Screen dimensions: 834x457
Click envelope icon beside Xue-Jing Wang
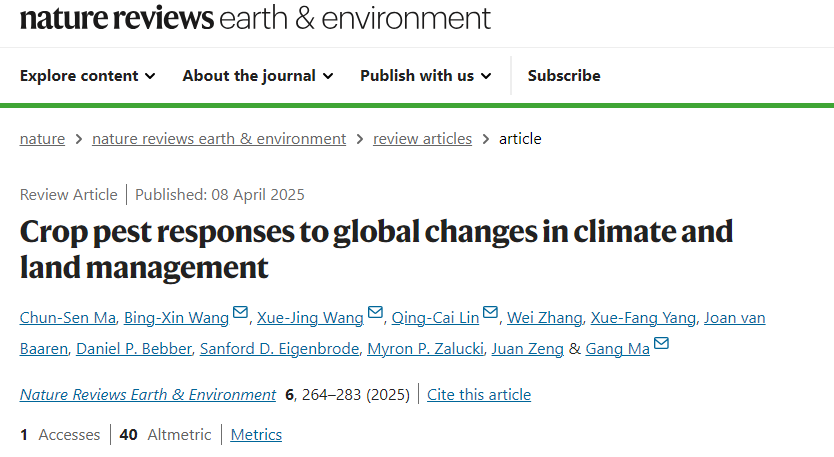coord(375,314)
